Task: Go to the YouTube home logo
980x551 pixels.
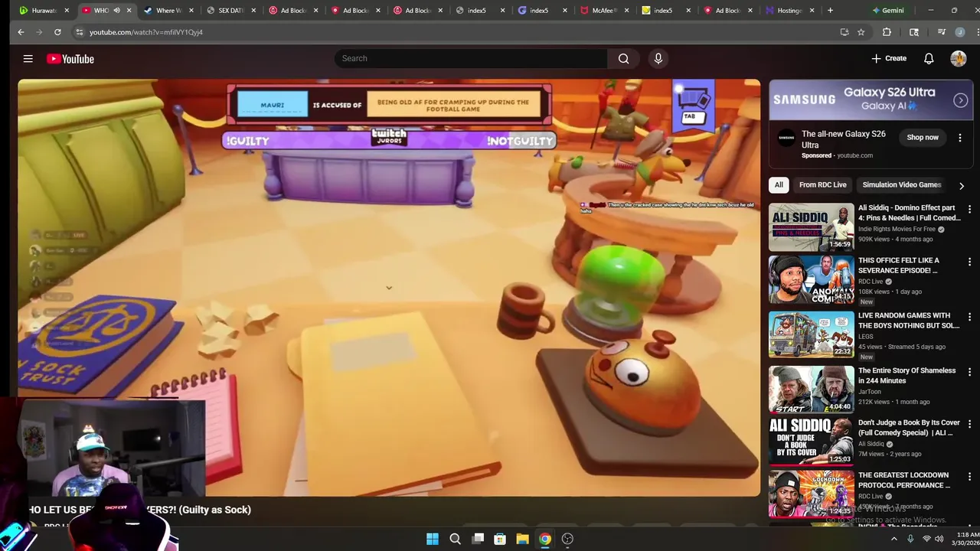Action: click(70, 59)
